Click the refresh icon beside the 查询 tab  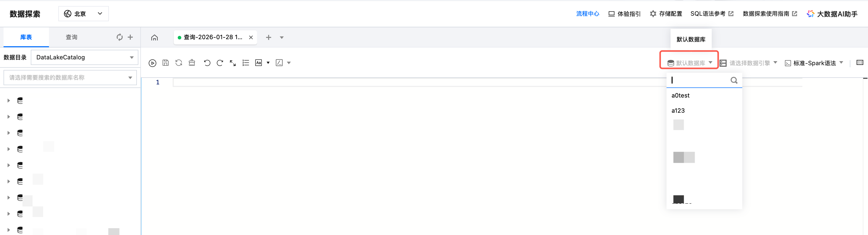[x=119, y=37]
